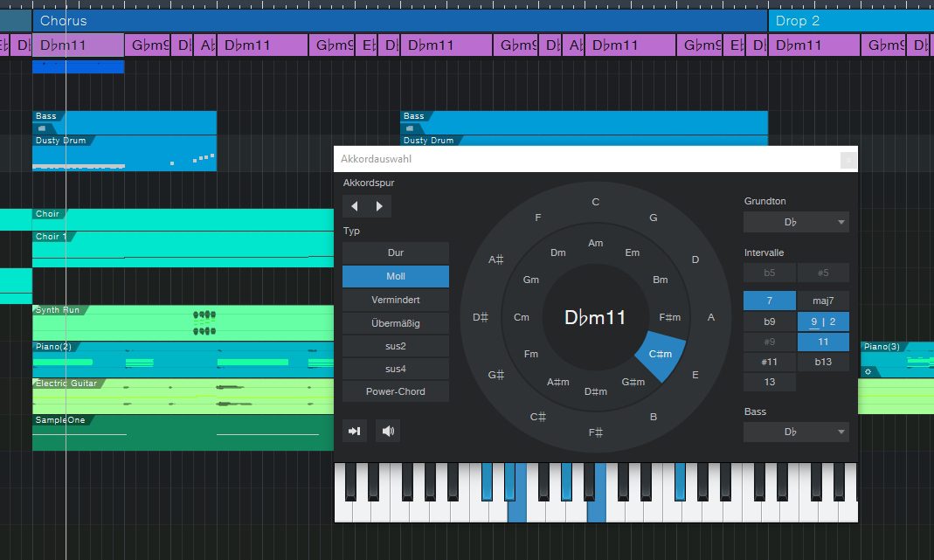
Task: Open the Grundton dropdown showing Db
Action: 795,222
